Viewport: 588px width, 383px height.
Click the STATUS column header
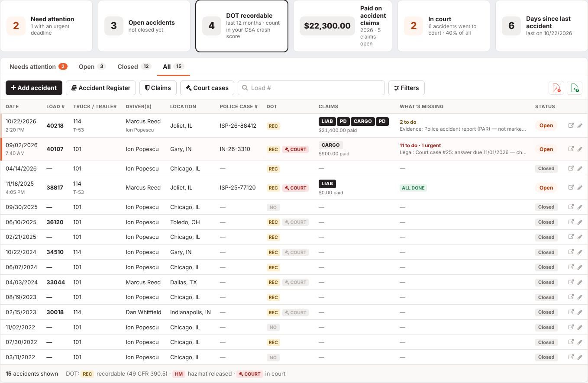(x=545, y=106)
